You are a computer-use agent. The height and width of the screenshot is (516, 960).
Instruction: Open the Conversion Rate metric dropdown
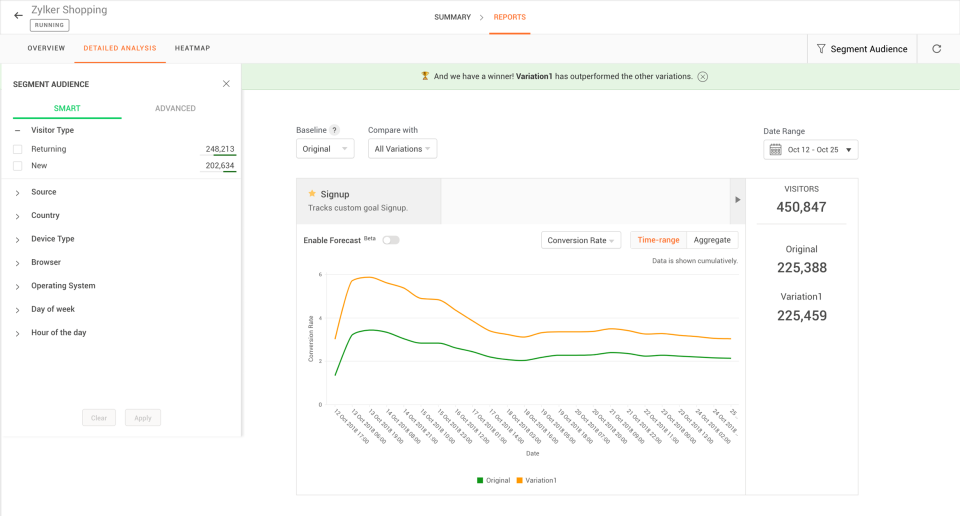(x=581, y=240)
